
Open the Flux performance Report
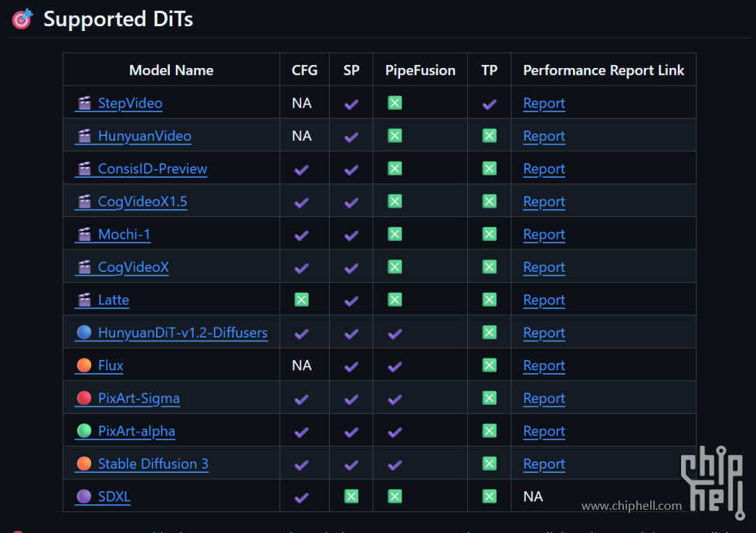point(544,365)
